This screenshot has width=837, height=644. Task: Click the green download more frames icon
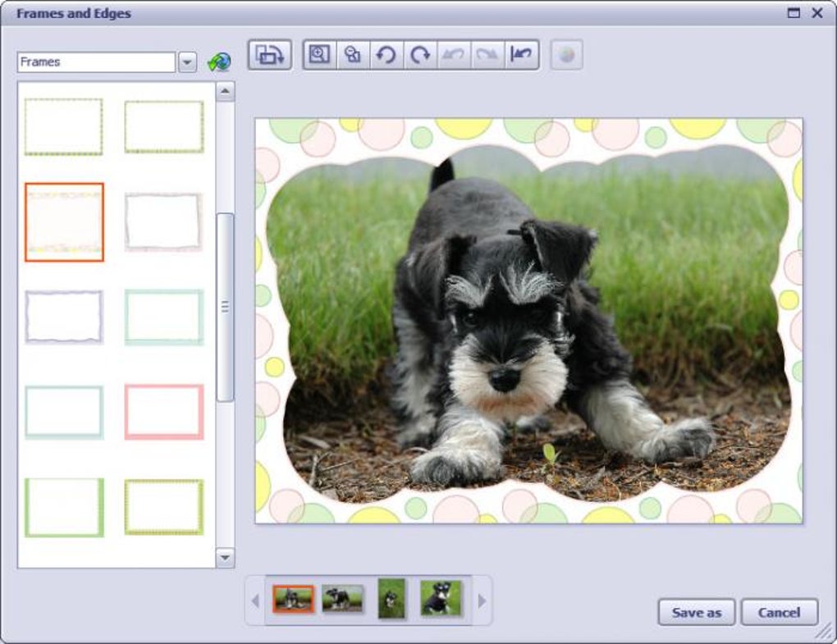click(x=219, y=62)
